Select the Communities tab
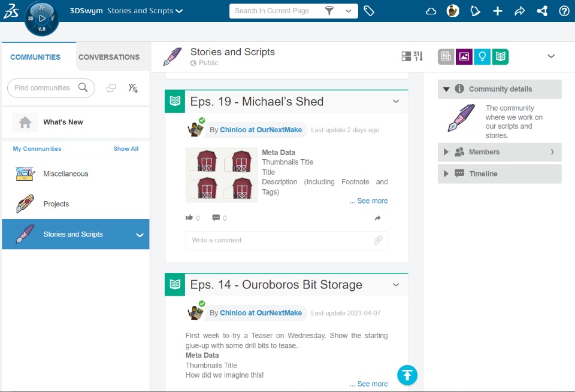This screenshot has width=575, height=392. point(35,57)
